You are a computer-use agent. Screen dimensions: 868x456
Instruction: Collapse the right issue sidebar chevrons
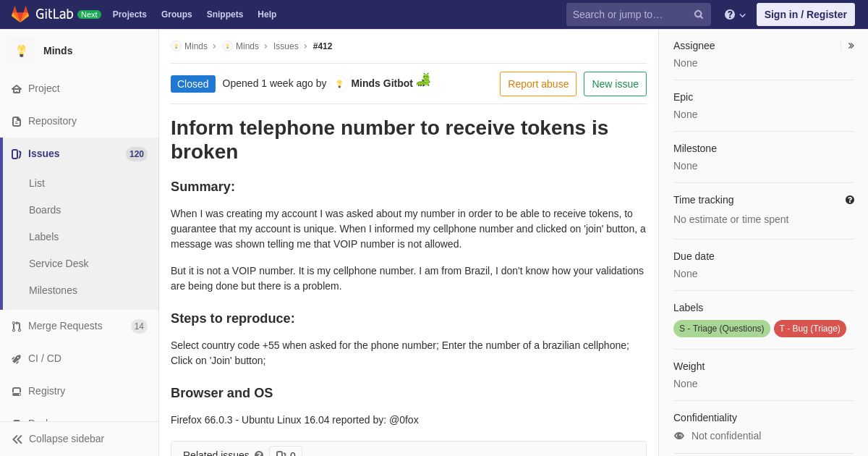point(851,46)
